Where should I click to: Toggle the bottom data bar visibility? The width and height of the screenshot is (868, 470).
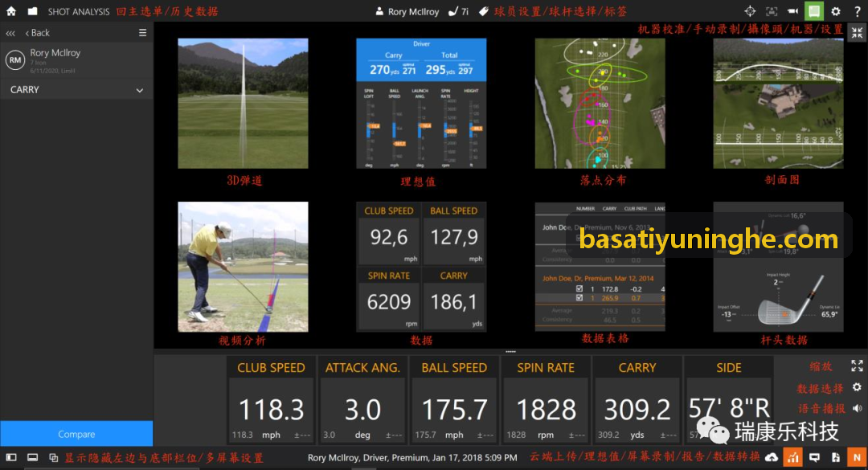click(x=33, y=458)
